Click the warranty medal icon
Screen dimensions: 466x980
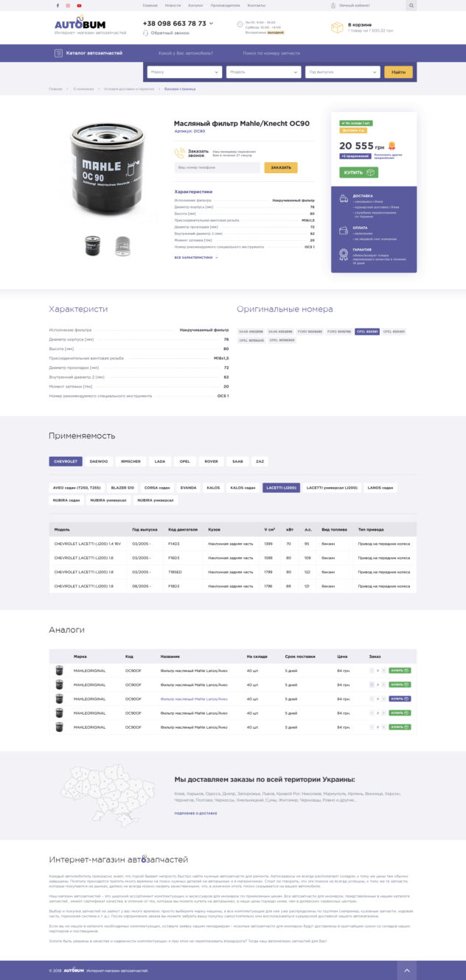click(x=343, y=254)
